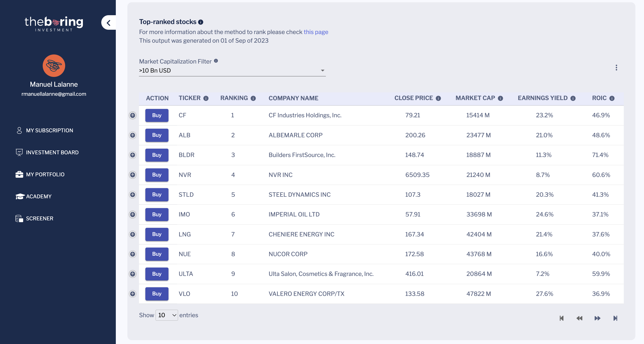Open the Market Capitalization Filter dropdown
This screenshot has width=644, height=344.
pyautogui.click(x=232, y=71)
